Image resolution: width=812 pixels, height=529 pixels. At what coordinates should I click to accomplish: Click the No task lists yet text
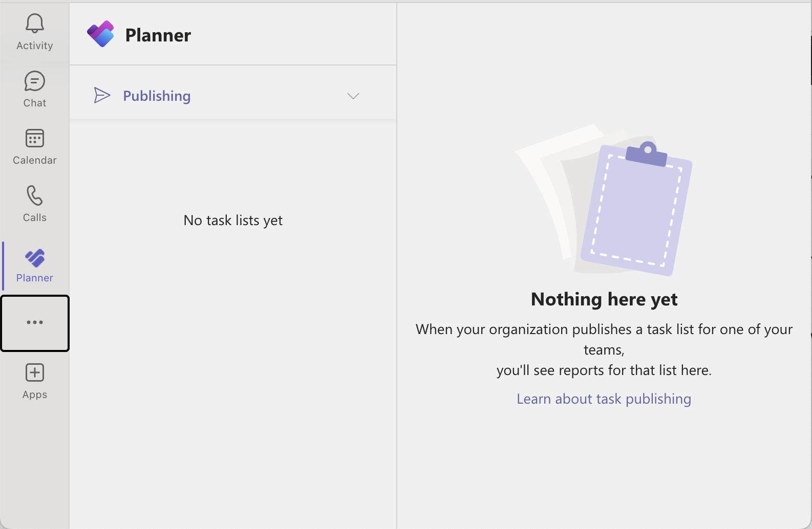point(233,221)
